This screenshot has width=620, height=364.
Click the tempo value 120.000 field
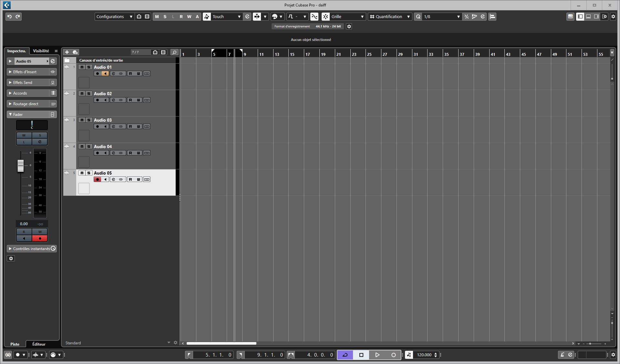coord(425,355)
